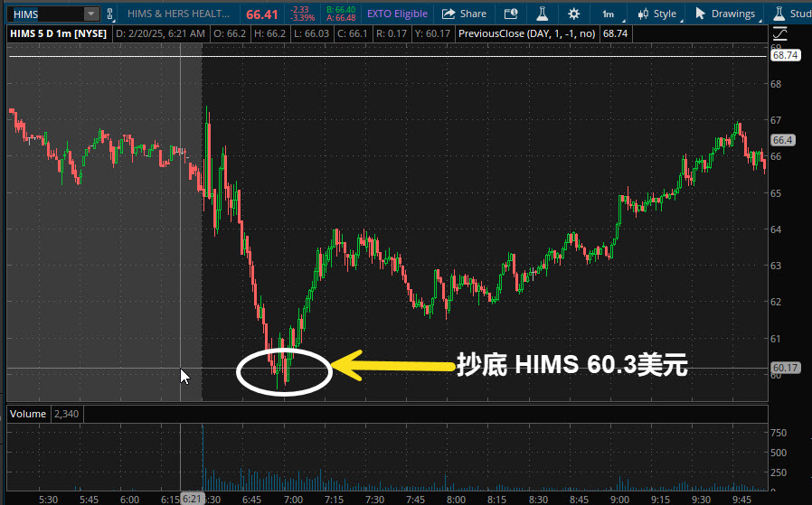Click the 66.4 current price bubble on axis
Screen dimensions: 812x505
pos(782,140)
